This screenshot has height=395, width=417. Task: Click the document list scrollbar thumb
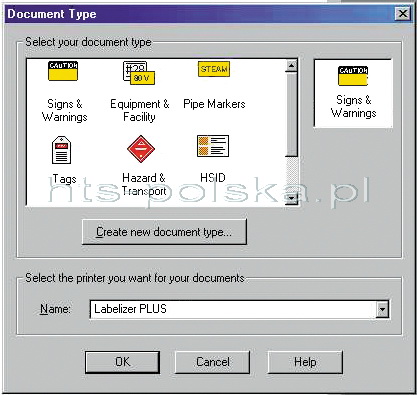coord(292,114)
